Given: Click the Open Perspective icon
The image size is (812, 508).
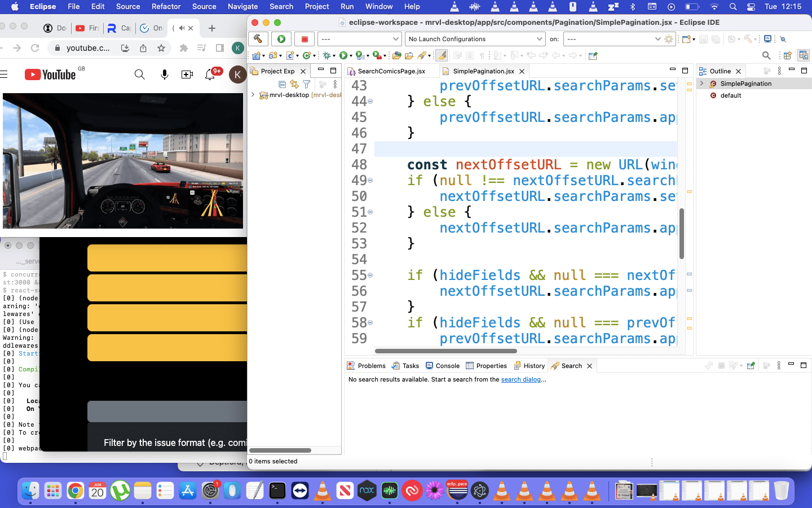Looking at the screenshot, I should click(788, 55).
